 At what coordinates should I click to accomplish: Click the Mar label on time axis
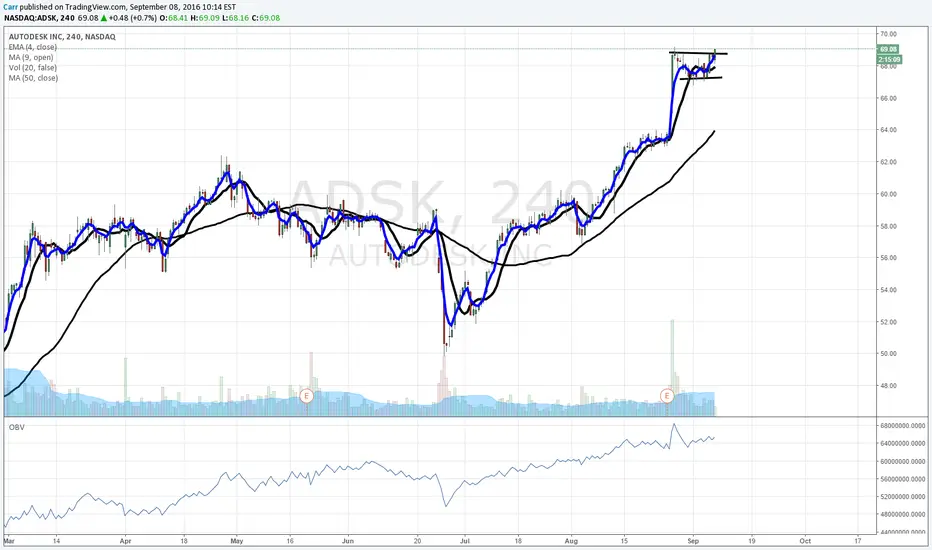tap(8, 541)
